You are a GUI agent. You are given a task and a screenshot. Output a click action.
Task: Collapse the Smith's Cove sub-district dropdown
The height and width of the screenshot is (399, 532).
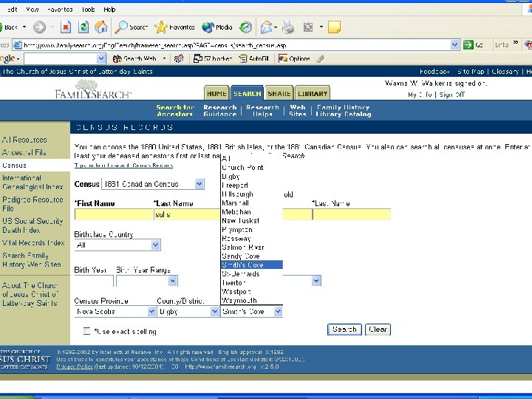[x=278, y=312]
